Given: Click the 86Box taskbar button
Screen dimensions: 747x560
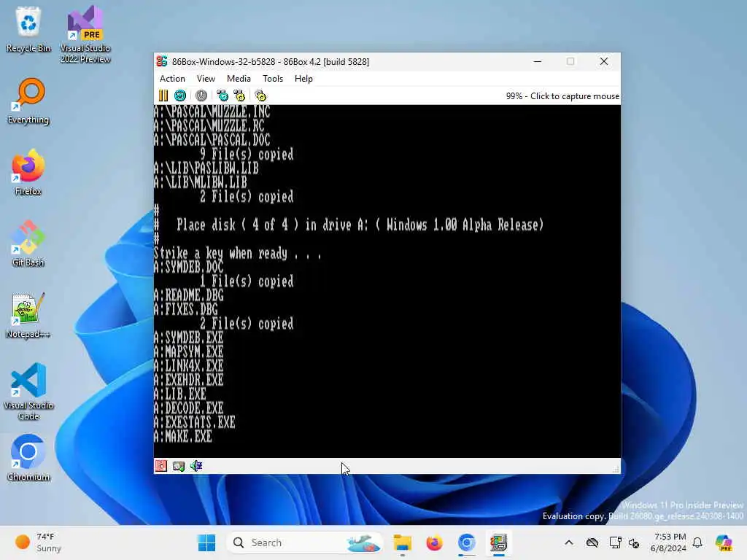Looking at the screenshot, I should (498, 542).
